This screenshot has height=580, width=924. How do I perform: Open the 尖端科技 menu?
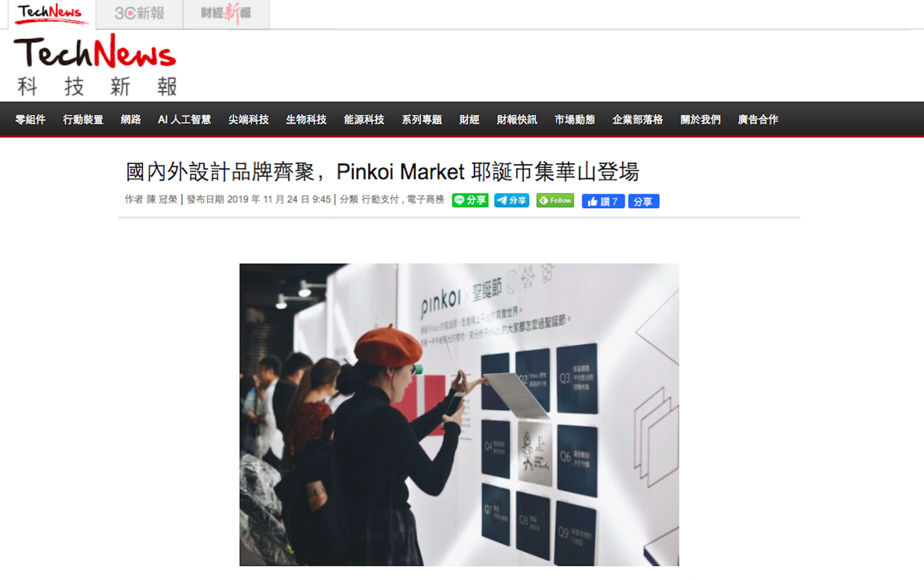248,120
